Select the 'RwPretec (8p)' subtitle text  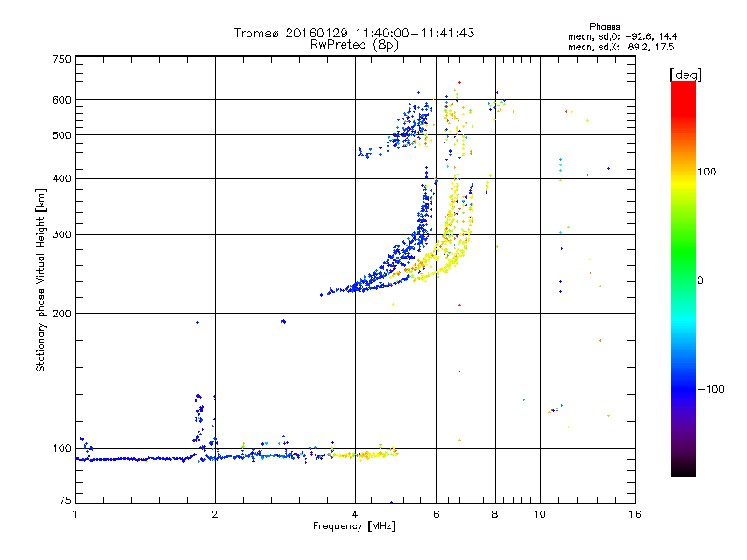click(x=354, y=45)
